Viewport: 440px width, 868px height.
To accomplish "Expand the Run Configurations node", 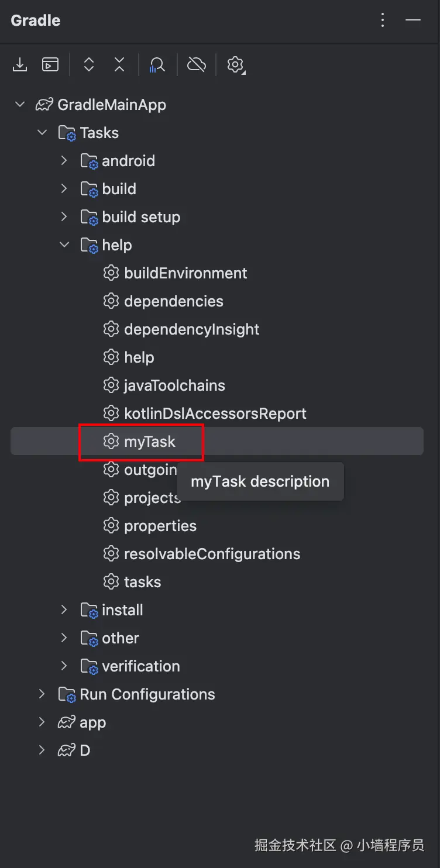I will click(x=42, y=694).
